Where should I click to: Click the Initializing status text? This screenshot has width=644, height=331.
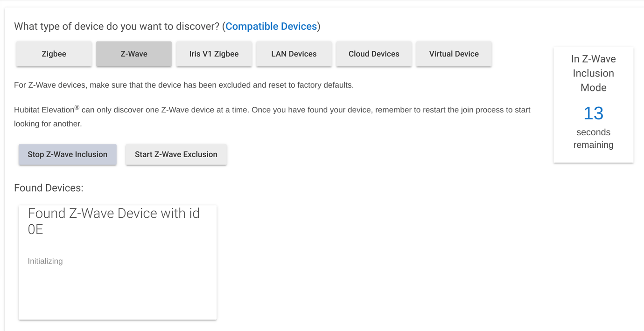click(45, 261)
